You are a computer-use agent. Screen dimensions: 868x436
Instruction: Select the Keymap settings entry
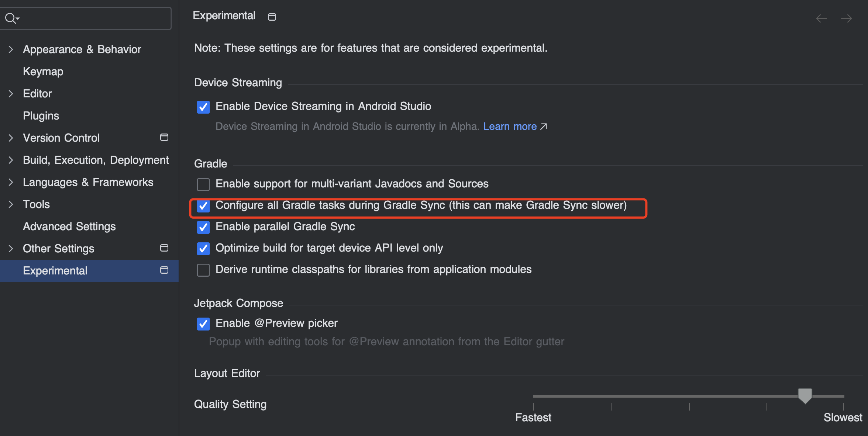(x=43, y=71)
